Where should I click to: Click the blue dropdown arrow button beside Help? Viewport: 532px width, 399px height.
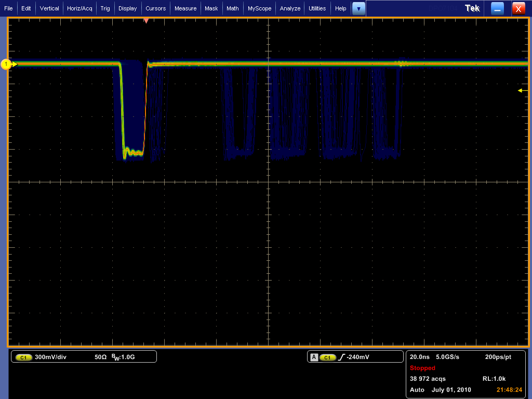pos(358,9)
